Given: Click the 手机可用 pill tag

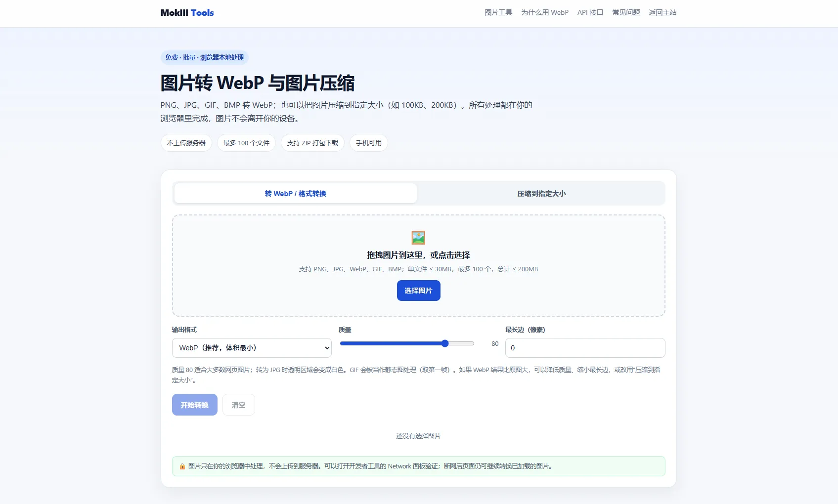Looking at the screenshot, I should coord(369,143).
